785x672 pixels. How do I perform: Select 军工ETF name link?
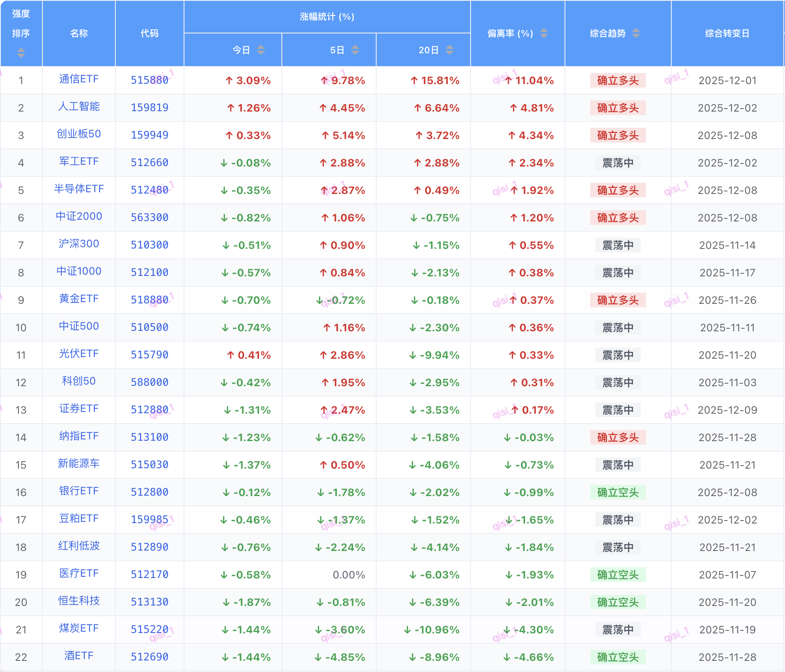[x=79, y=162]
